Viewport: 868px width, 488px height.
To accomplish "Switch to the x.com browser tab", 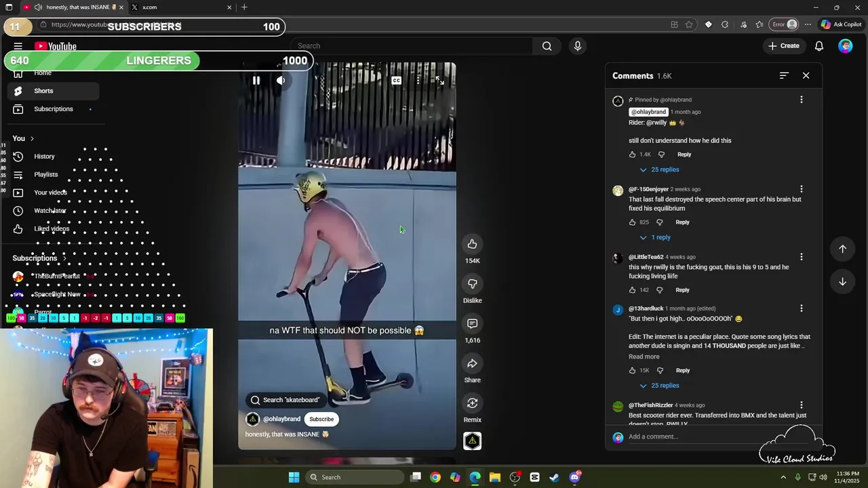I will click(180, 7).
